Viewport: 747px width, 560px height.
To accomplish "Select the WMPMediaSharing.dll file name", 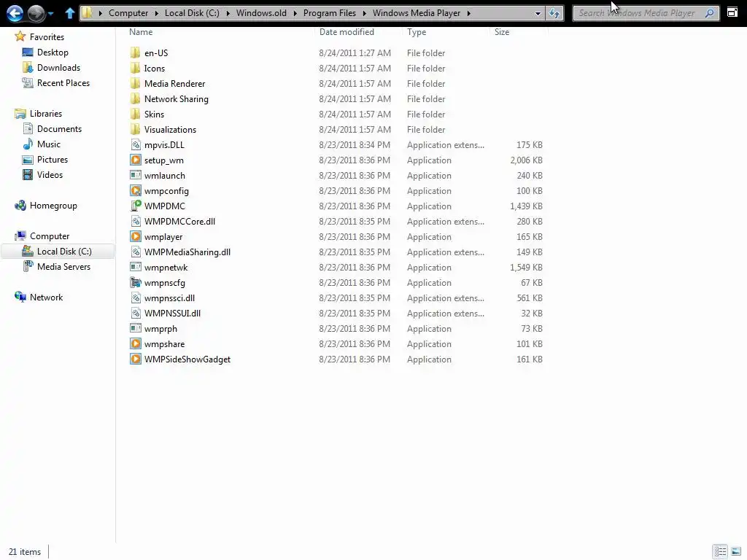I will pos(187,252).
